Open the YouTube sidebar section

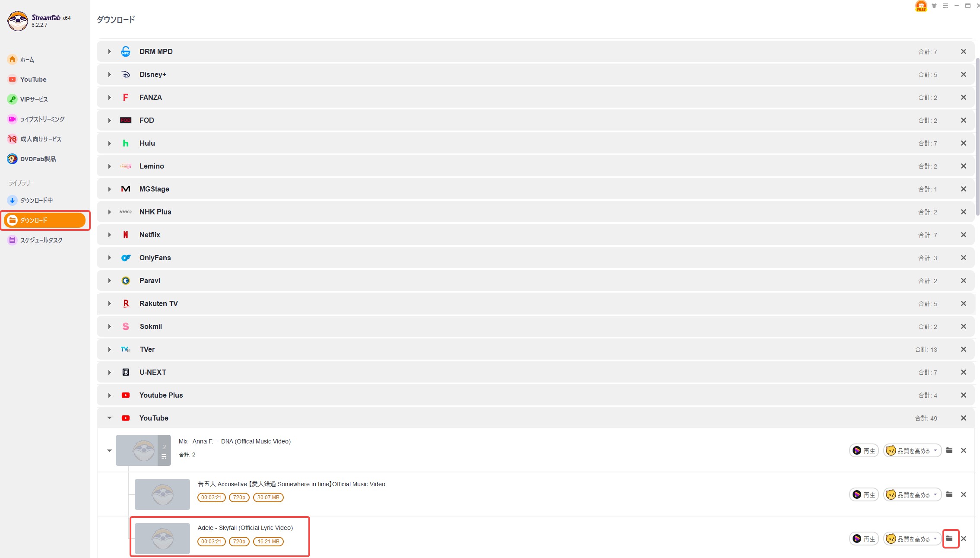[27, 80]
